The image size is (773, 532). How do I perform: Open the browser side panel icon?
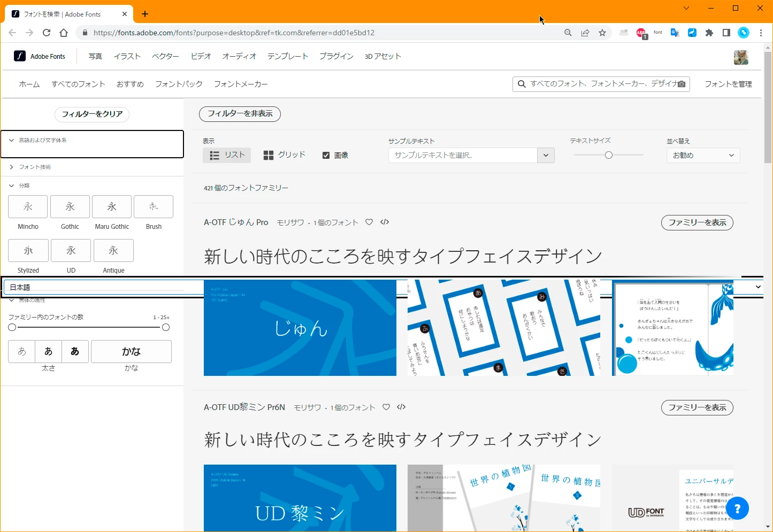tap(726, 33)
